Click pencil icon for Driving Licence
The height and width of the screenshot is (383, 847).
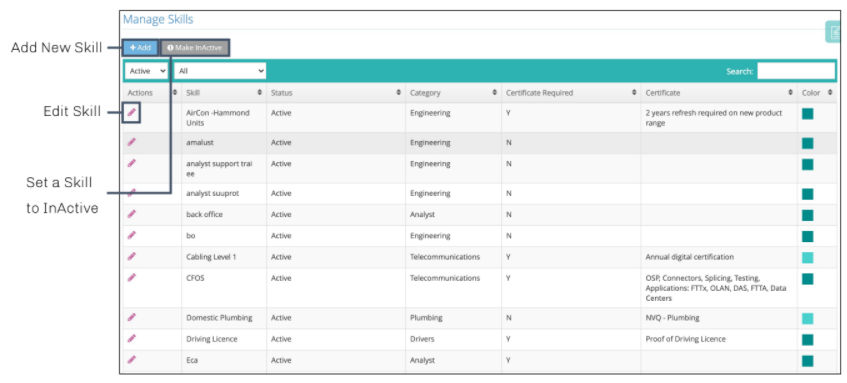click(x=132, y=339)
